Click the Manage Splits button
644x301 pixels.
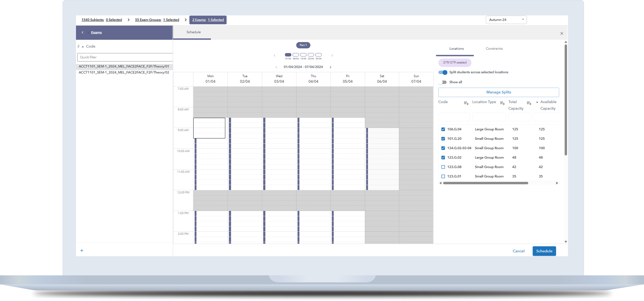click(x=499, y=92)
